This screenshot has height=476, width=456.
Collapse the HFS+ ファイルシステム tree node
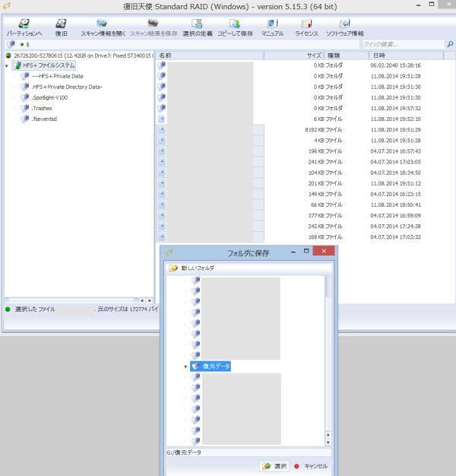(x=7, y=66)
